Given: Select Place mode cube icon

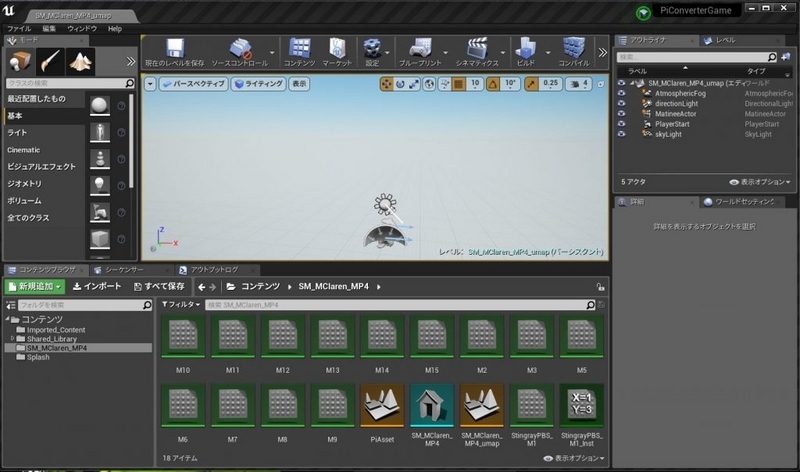Looking at the screenshot, I should point(20,62).
